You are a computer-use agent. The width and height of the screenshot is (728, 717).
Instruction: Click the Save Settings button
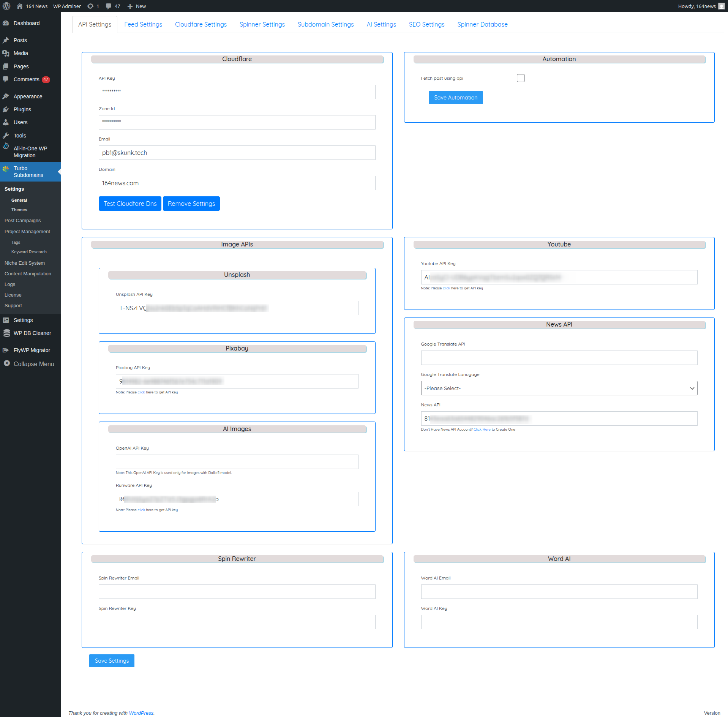[x=112, y=661]
